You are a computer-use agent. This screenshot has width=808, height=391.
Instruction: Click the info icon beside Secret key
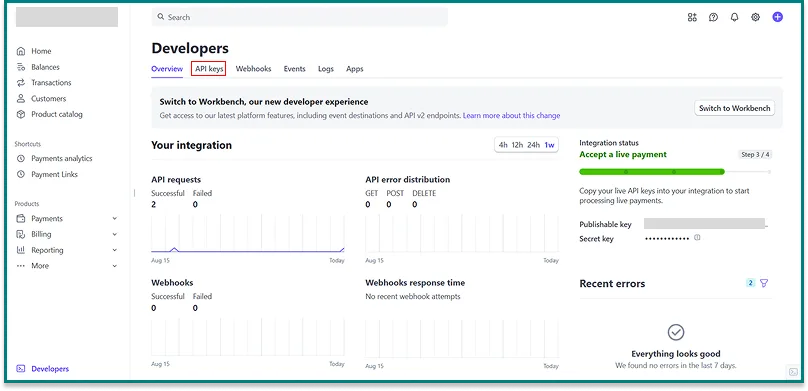click(697, 237)
